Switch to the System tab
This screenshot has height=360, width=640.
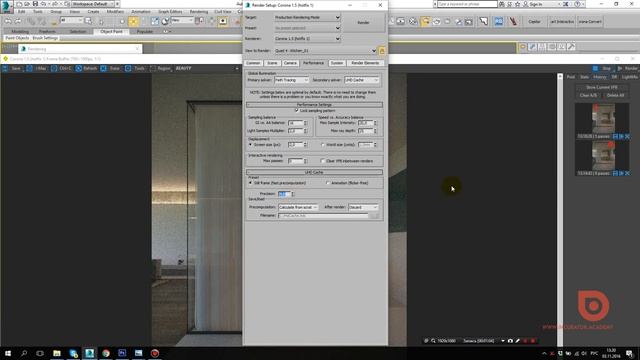click(x=337, y=63)
